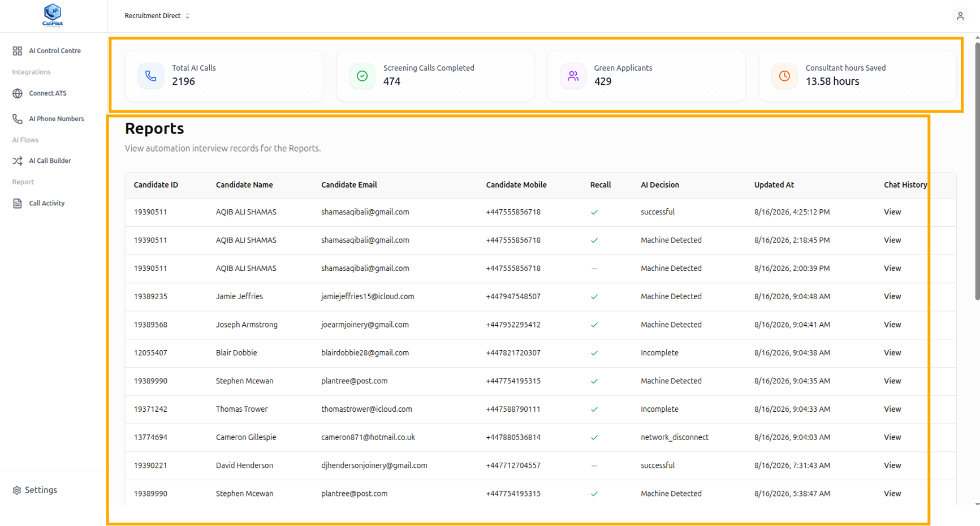Go to Connect ATS page
Screen dimensions: 980x526
click(x=48, y=93)
